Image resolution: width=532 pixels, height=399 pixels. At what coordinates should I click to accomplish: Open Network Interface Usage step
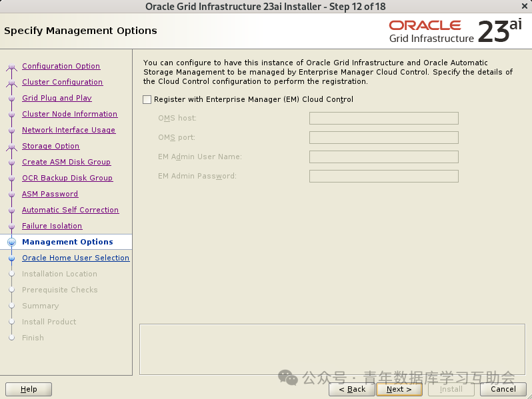coord(69,130)
